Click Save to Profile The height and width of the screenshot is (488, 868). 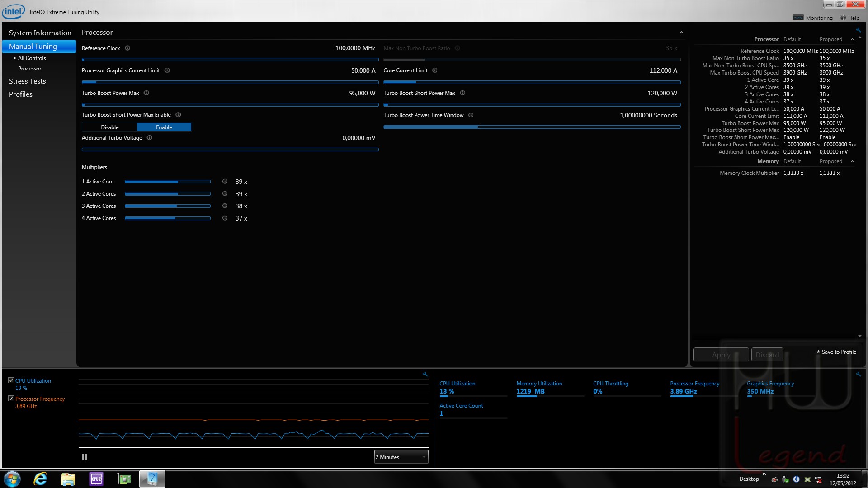pyautogui.click(x=836, y=352)
